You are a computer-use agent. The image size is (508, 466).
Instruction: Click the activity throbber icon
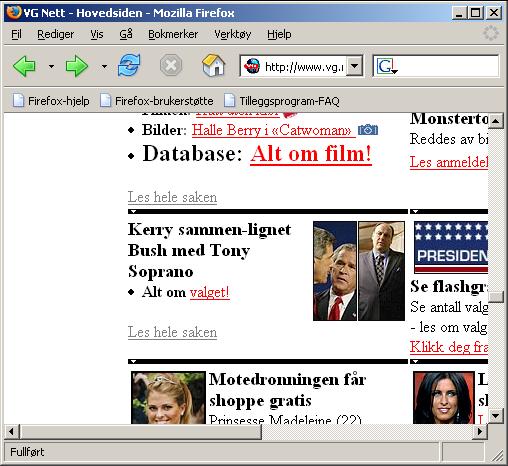tap(491, 33)
